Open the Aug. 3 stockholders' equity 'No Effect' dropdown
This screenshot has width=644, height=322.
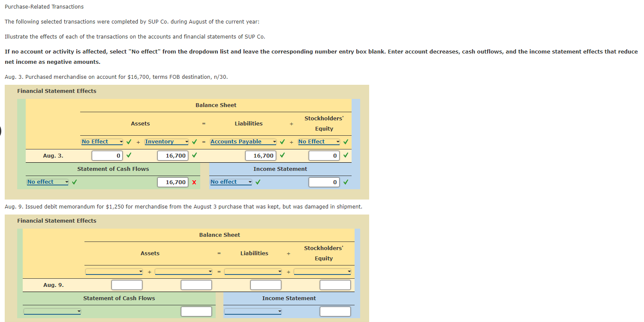(319, 142)
